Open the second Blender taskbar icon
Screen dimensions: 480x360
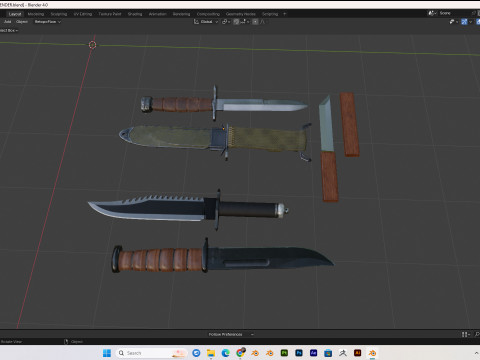[x=270, y=353]
